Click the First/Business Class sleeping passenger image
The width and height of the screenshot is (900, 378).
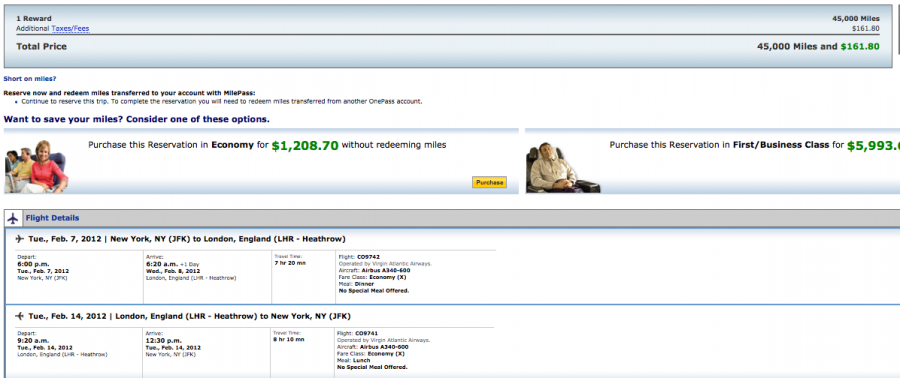tap(562, 167)
